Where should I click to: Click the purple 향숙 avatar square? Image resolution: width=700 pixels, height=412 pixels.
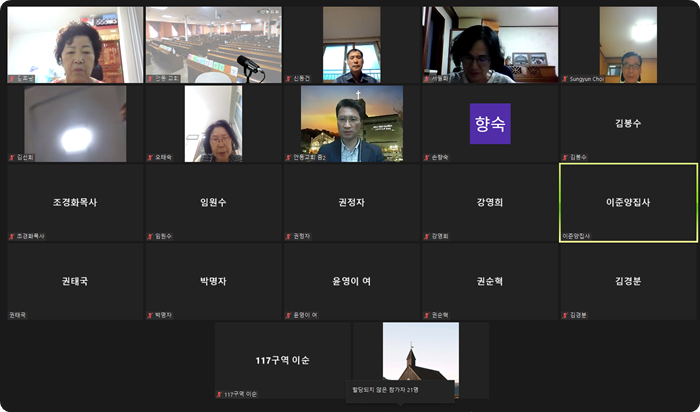point(490,123)
